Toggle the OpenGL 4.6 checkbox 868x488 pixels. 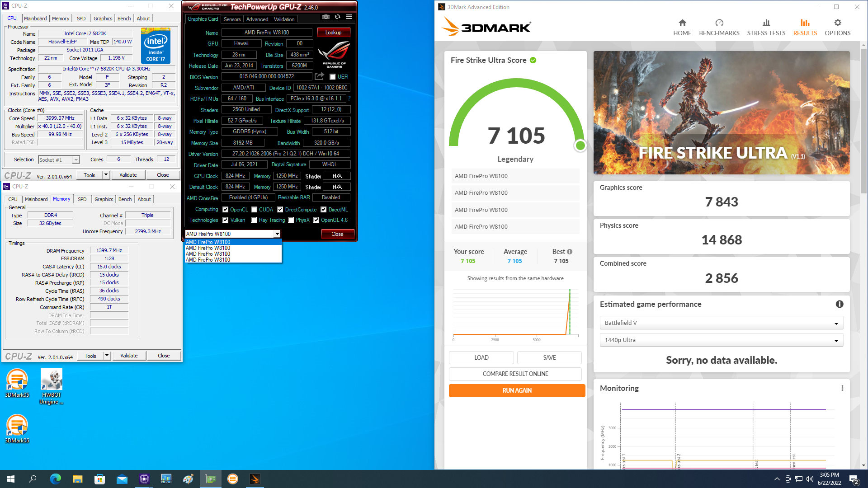pyautogui.click(x=316, y=220)
